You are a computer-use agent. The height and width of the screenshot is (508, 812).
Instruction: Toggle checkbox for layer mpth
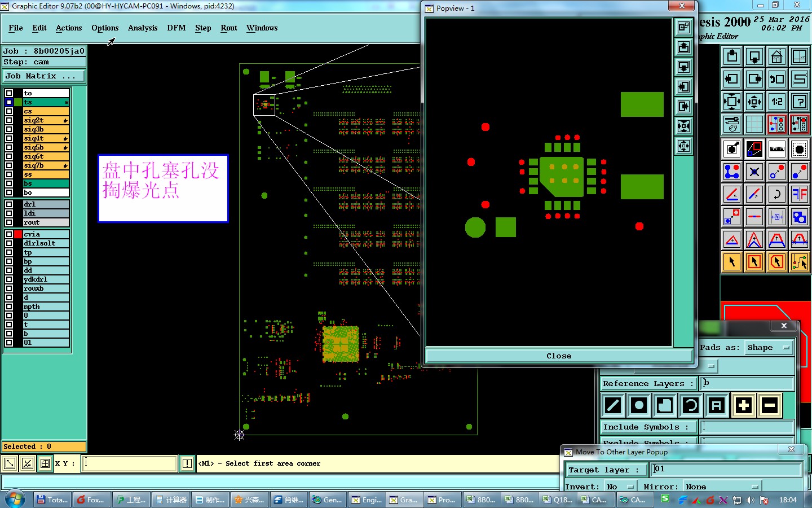point(9,306)
